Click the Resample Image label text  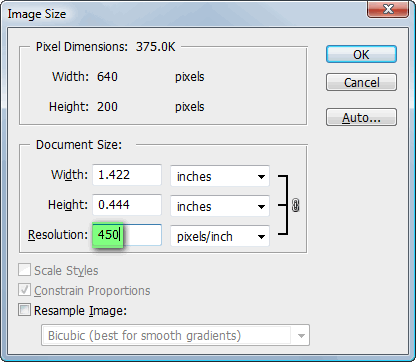coord(80,311)
